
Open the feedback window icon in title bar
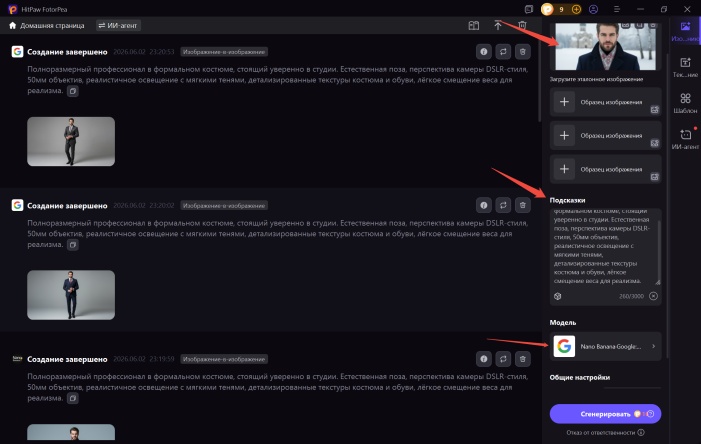coord(529,9)
